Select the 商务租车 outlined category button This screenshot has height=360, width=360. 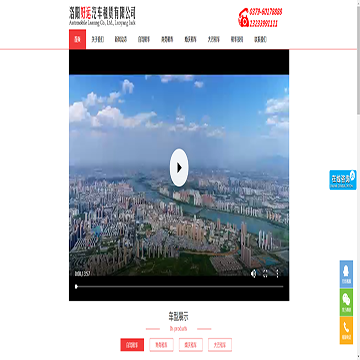161,345
